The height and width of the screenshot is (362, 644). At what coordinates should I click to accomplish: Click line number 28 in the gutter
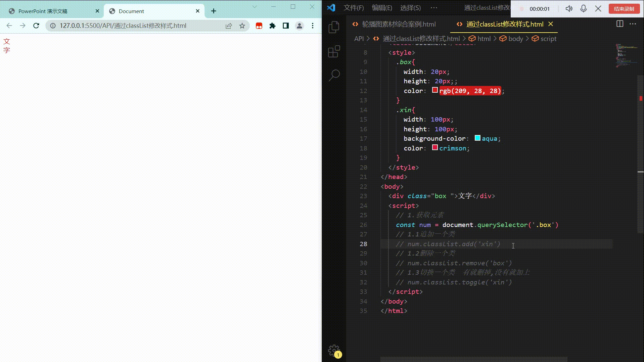[x=363, y=244]
